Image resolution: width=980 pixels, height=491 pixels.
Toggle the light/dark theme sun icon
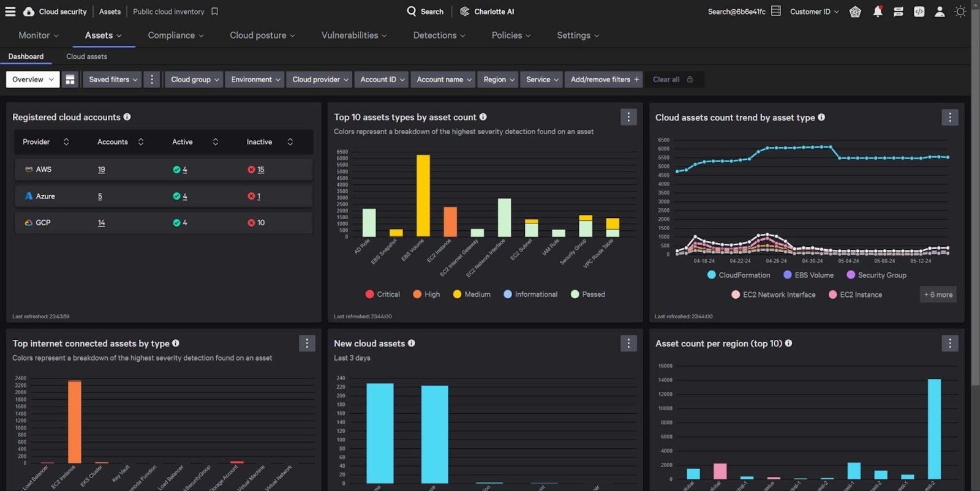pos(960,12)
